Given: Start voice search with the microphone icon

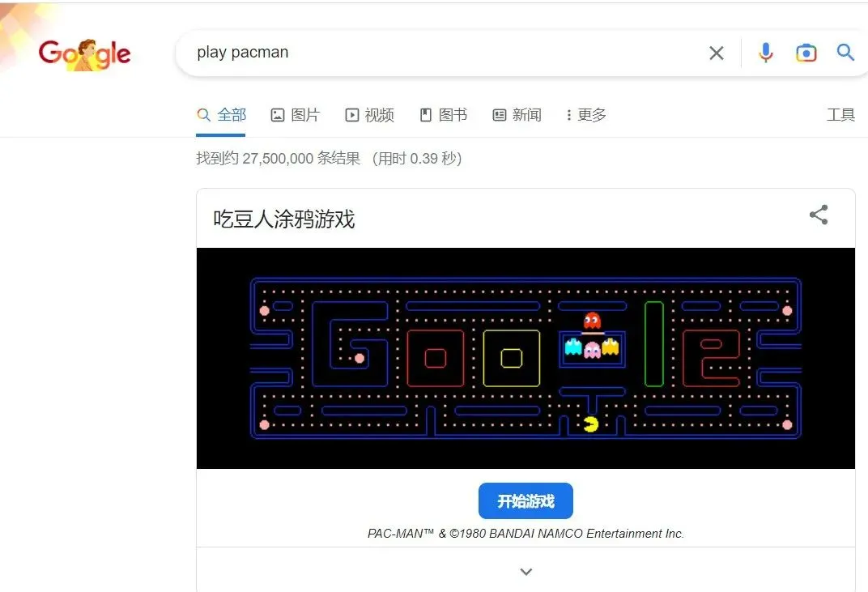Looking at the screenshot, I should click(766, 53).
